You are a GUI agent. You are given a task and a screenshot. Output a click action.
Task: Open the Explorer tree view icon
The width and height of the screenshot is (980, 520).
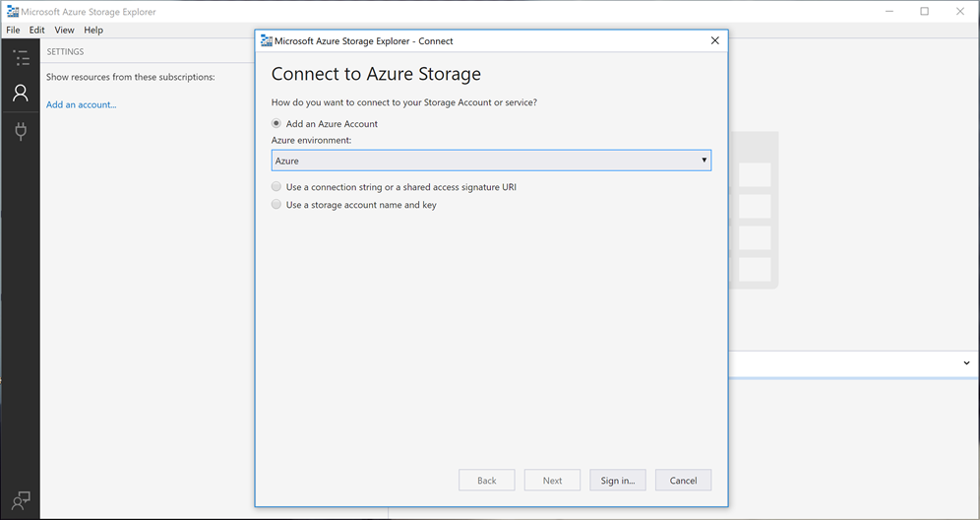20,58
